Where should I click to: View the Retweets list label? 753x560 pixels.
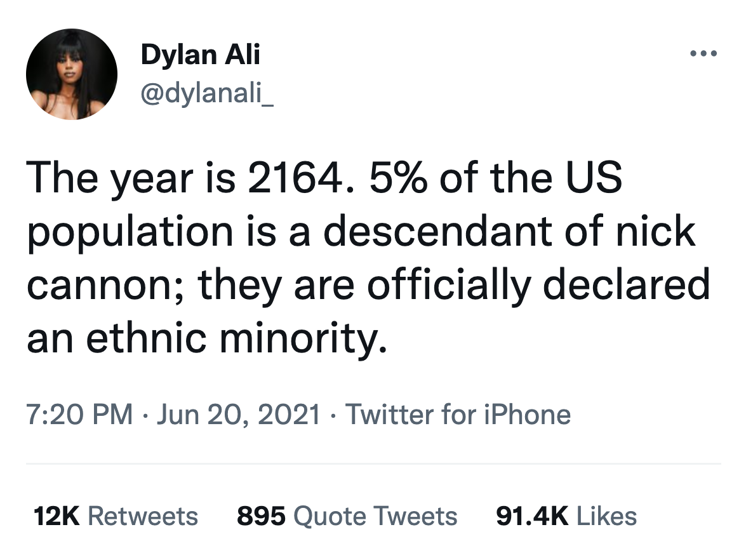click(x=142, y=516)
